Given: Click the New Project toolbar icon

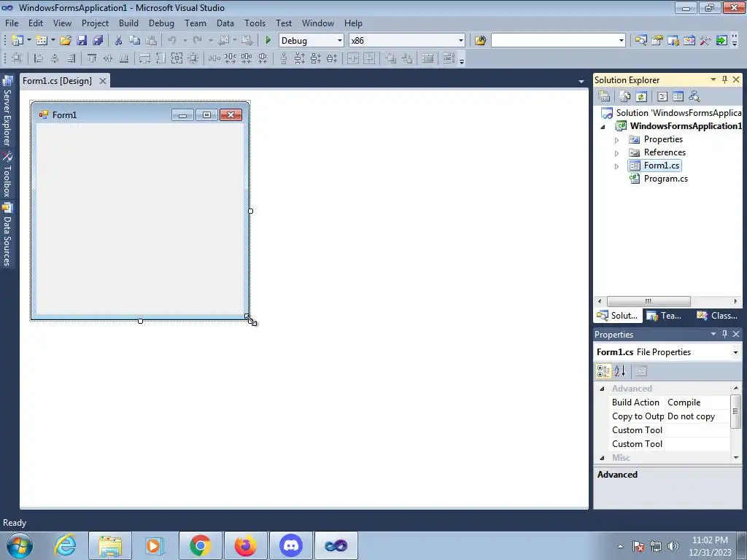Looking at the screenshot, I should pos(18,41).
